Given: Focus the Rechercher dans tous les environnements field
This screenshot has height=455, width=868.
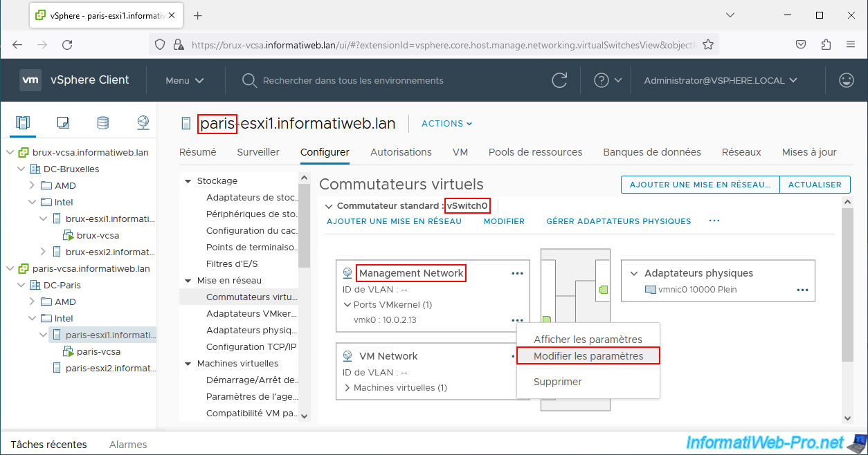Looking at the screenshot, I should point(353,80).
